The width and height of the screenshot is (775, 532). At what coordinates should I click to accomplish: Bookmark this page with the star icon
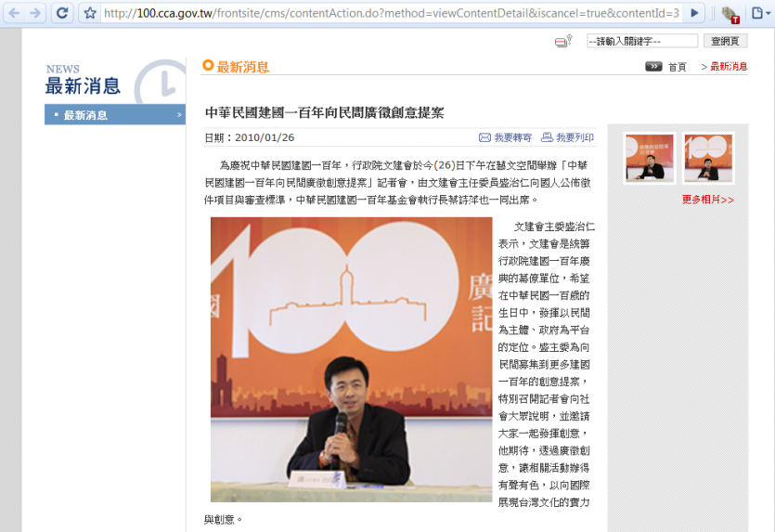90,13
